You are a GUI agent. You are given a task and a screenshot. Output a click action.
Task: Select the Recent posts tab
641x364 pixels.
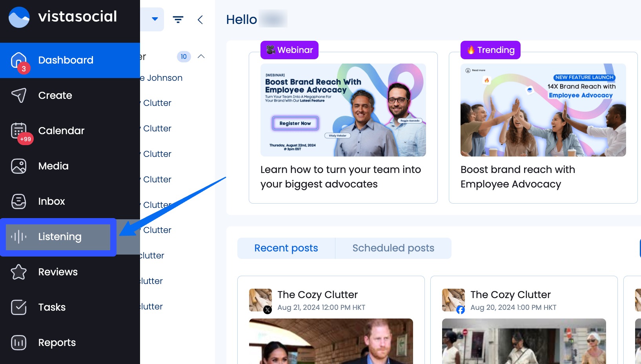[x=286, y=248]
